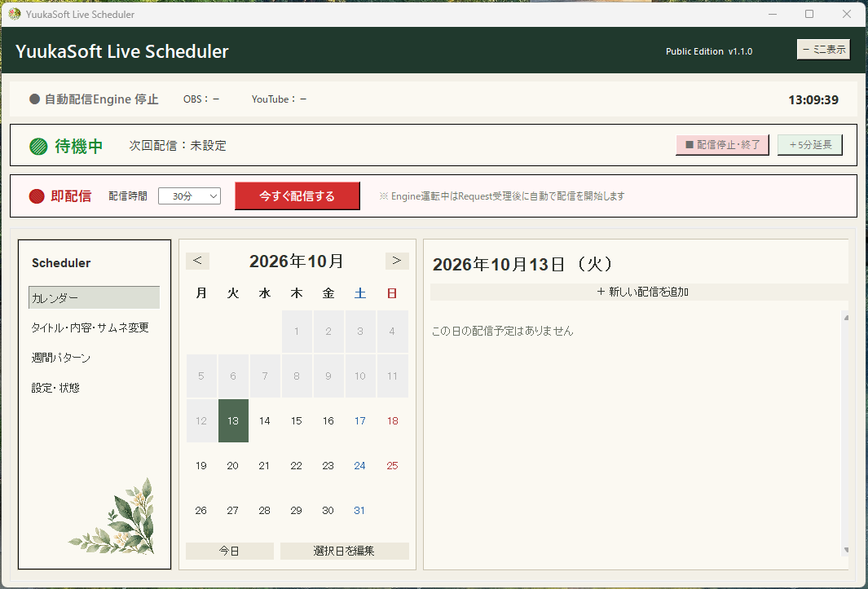Click the YuukaSoft app icon in title bar

[15, 14]
